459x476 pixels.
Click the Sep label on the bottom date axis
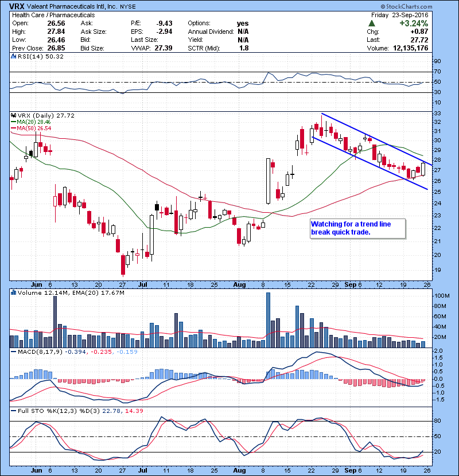350,470
